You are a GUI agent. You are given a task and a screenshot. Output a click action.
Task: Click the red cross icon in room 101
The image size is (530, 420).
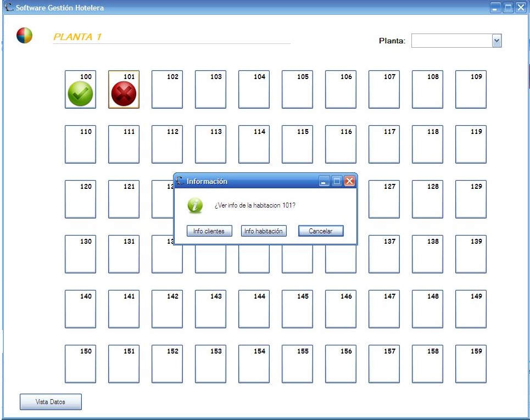click(x=124, y=93)
